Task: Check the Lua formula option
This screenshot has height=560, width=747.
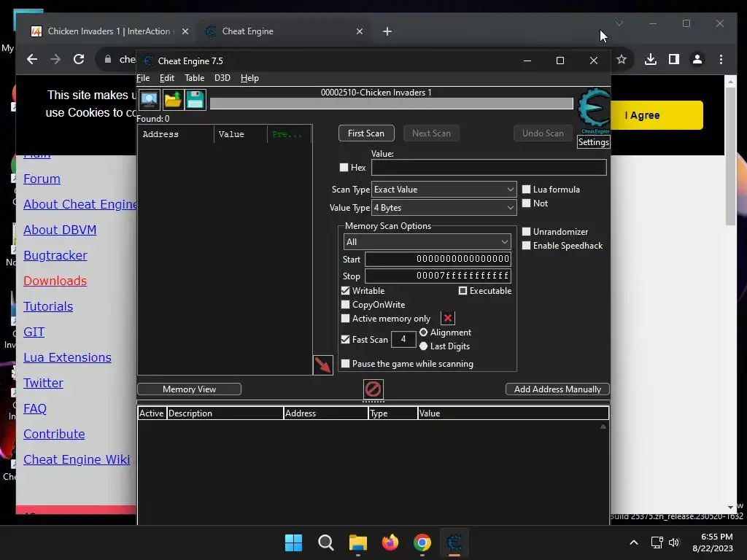Action: (526, 189)
